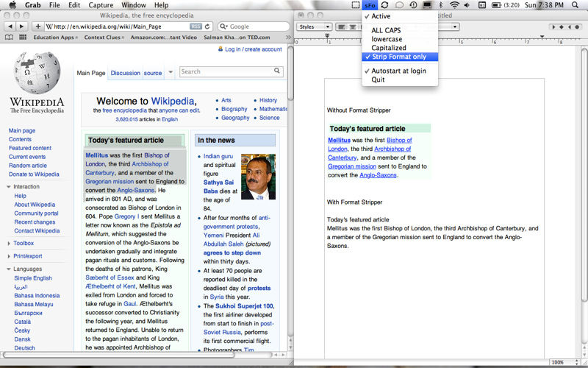Toggle Autostart at login option
Screen dimensions: 588x368
click(400, 71)
